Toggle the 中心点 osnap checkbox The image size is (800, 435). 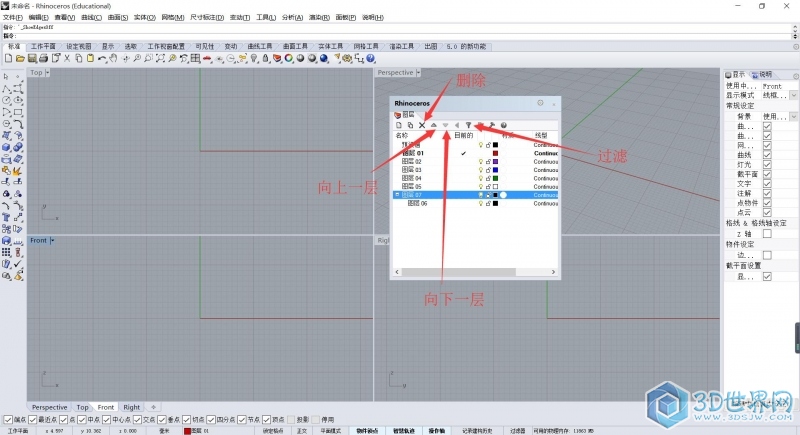pos(107,420)
